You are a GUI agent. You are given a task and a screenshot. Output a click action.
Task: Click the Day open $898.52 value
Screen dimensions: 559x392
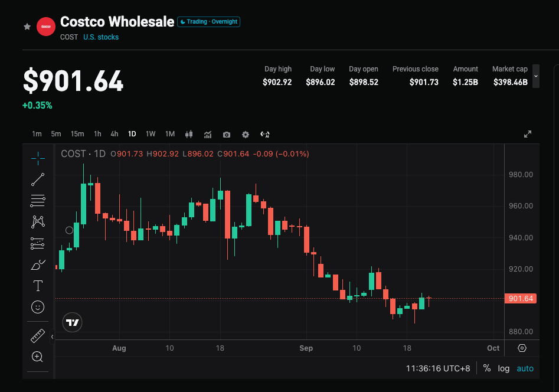pyautogui.click(x=364, y=83)
